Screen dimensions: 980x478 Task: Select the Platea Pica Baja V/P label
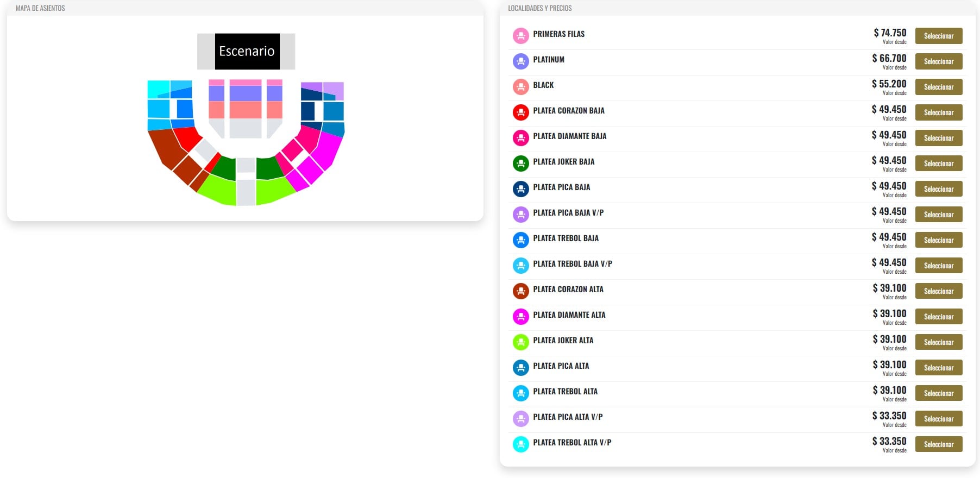tap(568, 213)
